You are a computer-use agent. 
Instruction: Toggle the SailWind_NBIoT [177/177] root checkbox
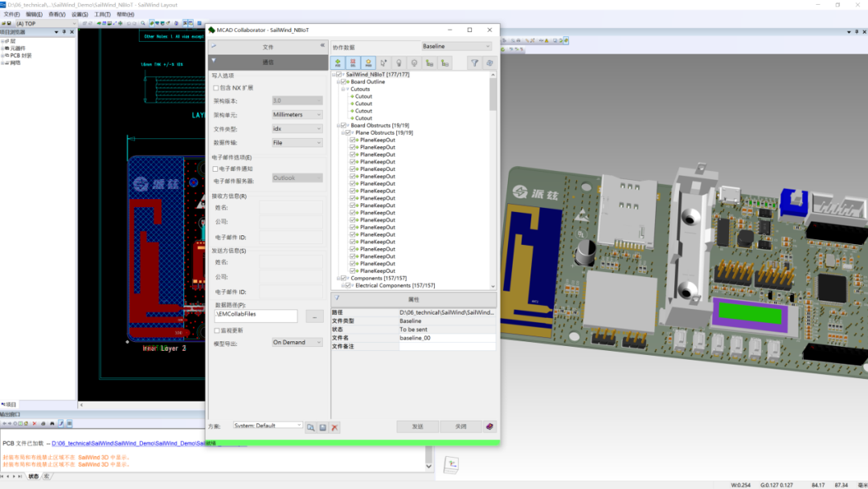click(x=339, y=75)
